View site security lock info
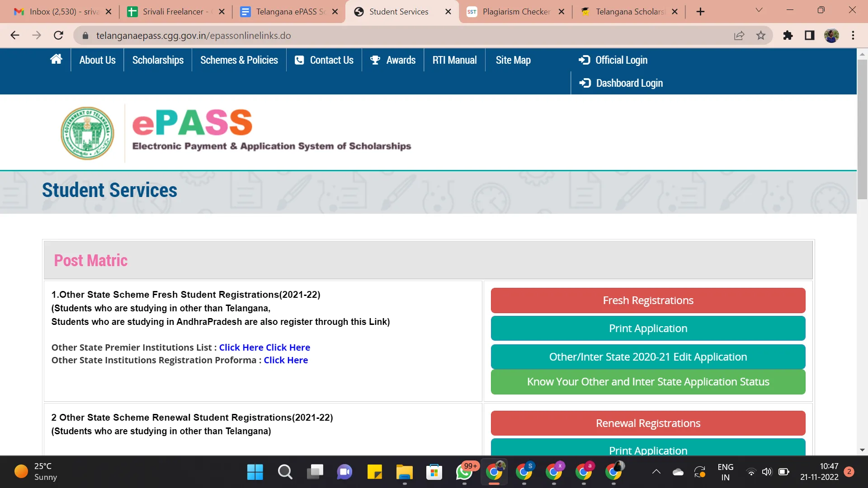Screen dimensions: 868x488 pyautogui.click(x=85, y=35)
